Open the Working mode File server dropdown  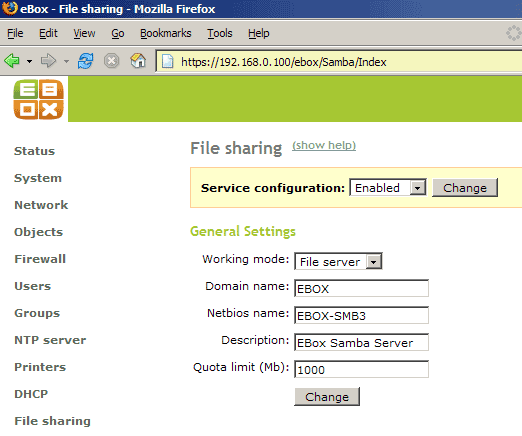[x=338, y=261]
